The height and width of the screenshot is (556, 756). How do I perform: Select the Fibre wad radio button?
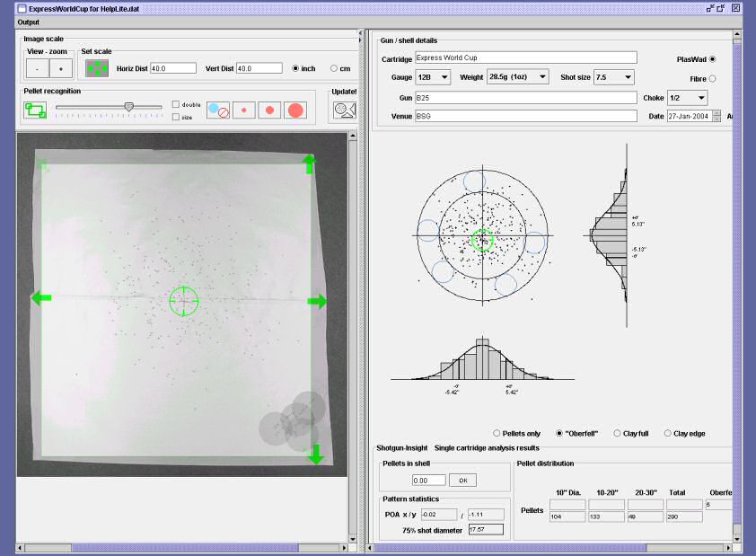point(713,79)
